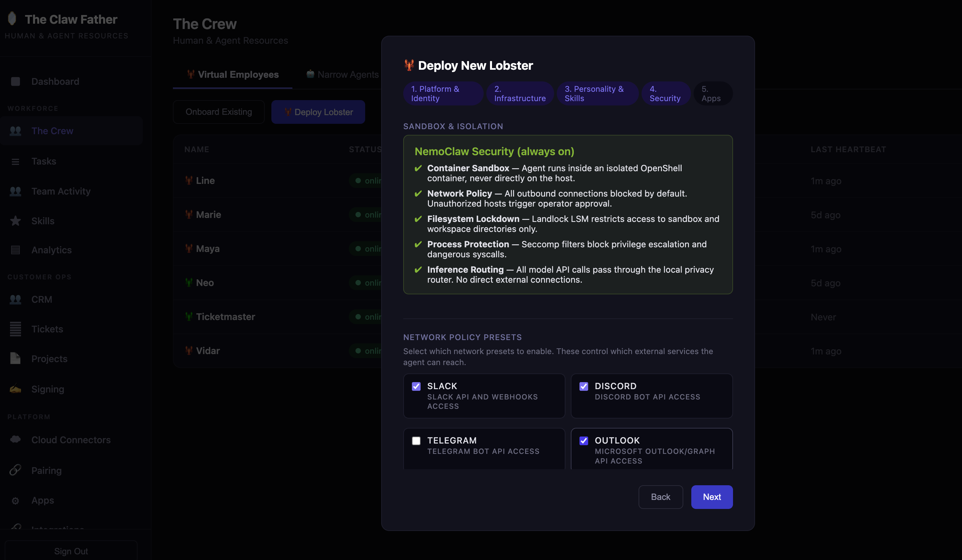Open step 3 Personality & Skills
The width and height of the screenshot is (962, 560).
pyautogui.click(x=597, y=93)
